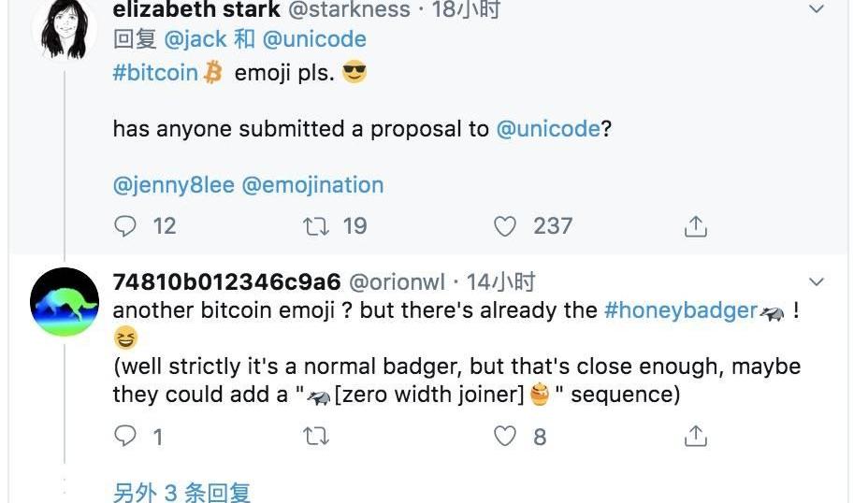
Task: Click orionwl's green kangaroo avatar
Action: 65,302
